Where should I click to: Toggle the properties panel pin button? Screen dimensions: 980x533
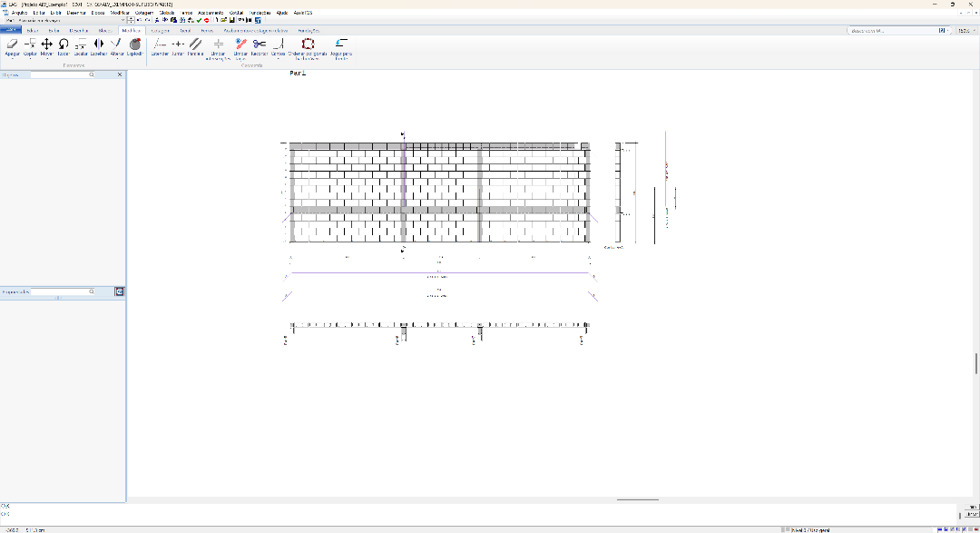coord(120,291)
